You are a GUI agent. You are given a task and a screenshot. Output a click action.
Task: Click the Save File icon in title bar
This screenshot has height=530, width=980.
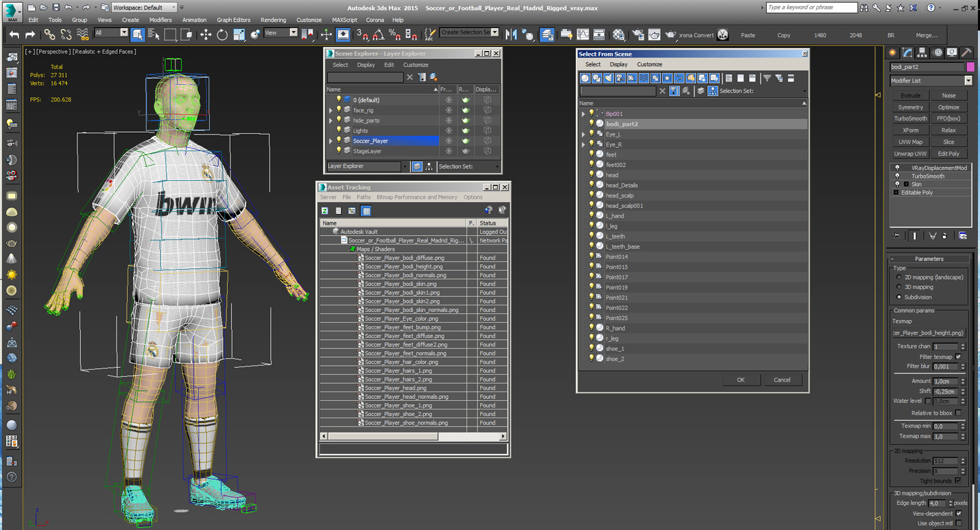pyautogui.click(x=56, y=7)
